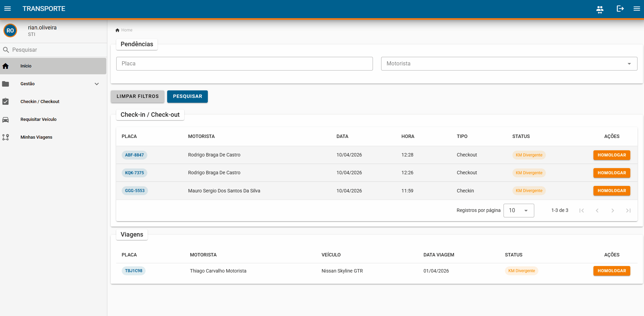This screenshot has width=644, height=316.
Task: Click the LIMPAR FILTROS button
Action: pos(137,97)
